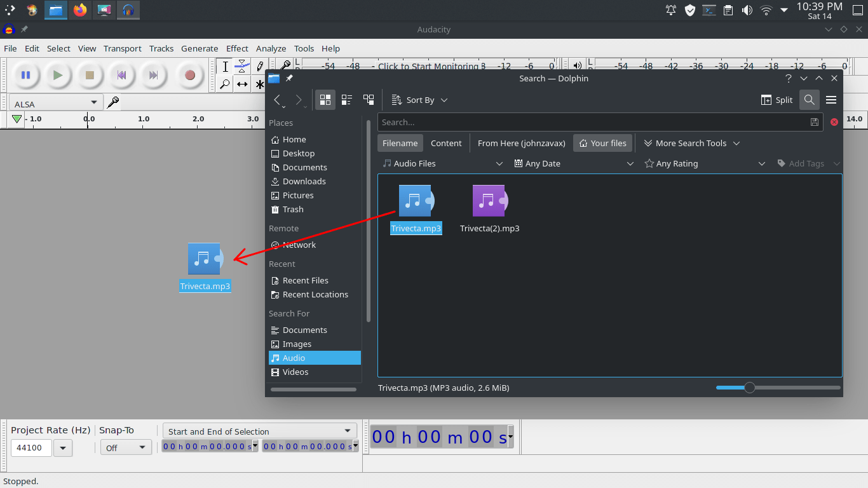Open the Any Date filter dropdown
Viewport: 868px width, 488px height.
pos(574,163)
